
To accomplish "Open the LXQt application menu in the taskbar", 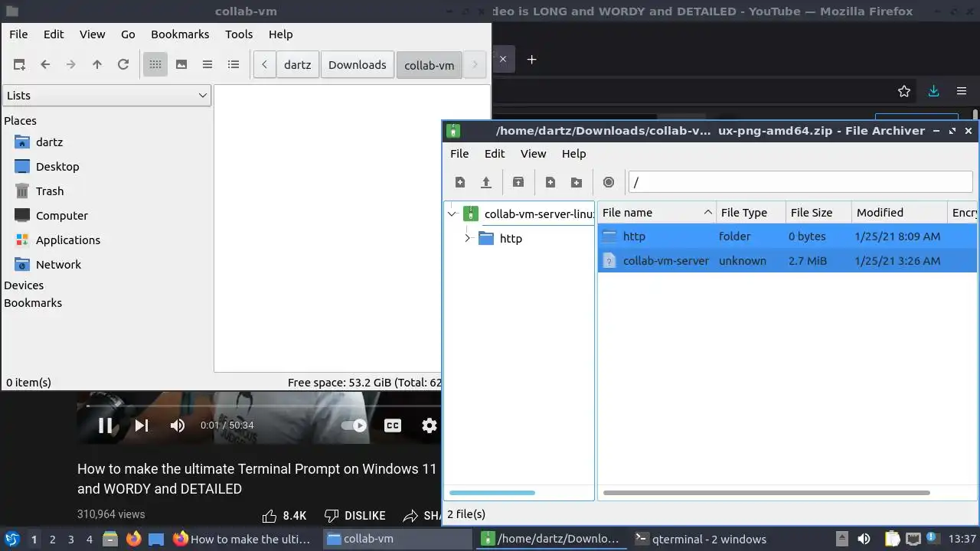I will coord(11,539).
